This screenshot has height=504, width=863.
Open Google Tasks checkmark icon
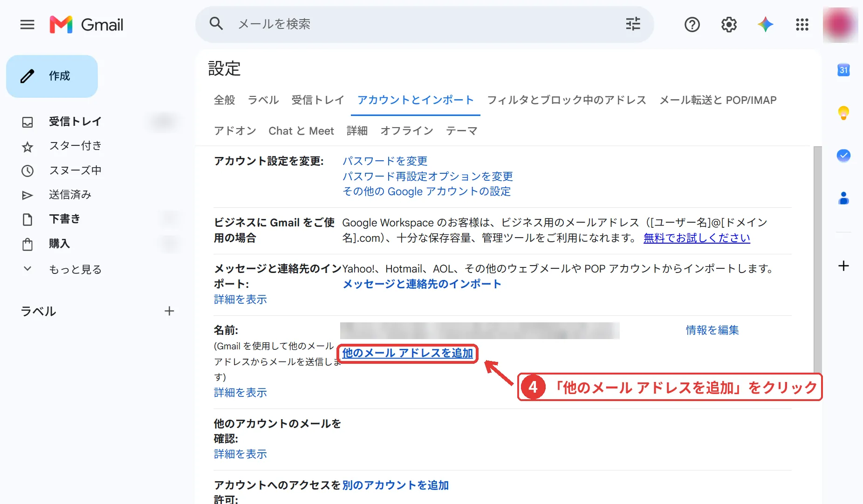(x=843, y=156)
